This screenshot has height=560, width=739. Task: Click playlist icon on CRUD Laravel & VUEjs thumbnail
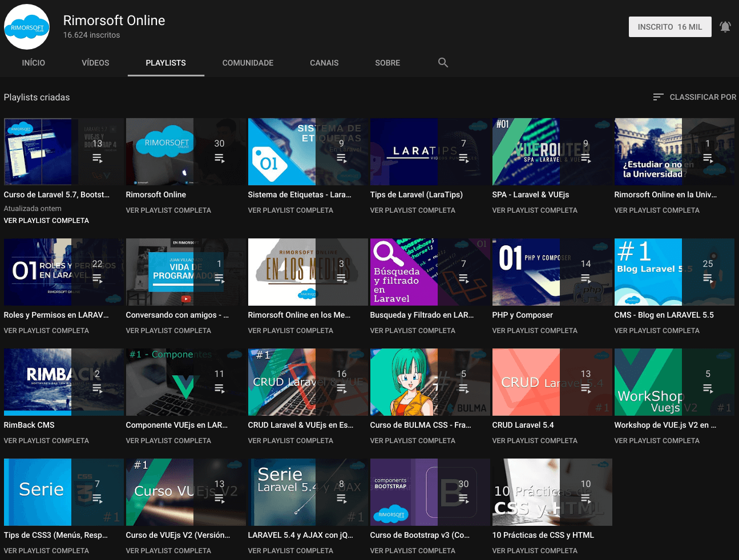pyautogui.click(x=341, y=388)
